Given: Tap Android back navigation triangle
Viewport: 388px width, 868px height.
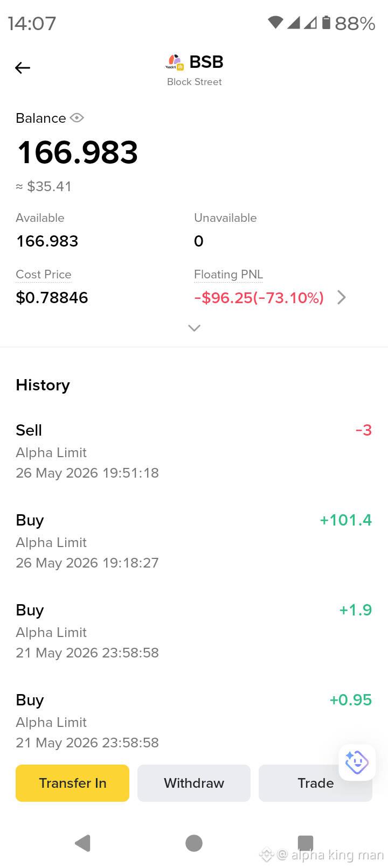Looking at the screenshot, I should click(x=82, y=843).
